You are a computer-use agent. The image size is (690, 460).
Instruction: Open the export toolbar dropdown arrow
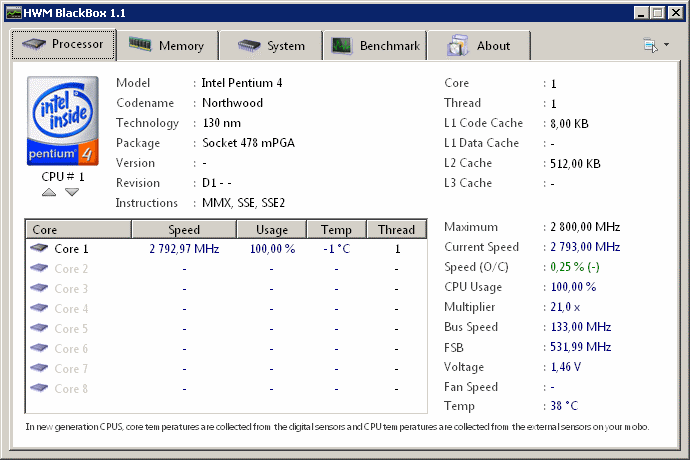click(x=666, y=44)
